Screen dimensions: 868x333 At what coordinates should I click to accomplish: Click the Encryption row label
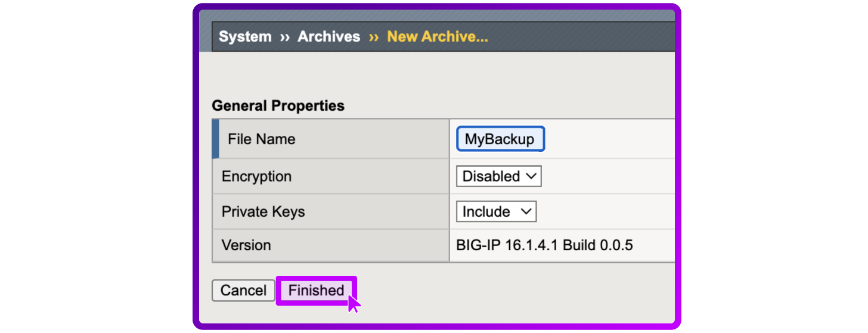pos(256,176)
